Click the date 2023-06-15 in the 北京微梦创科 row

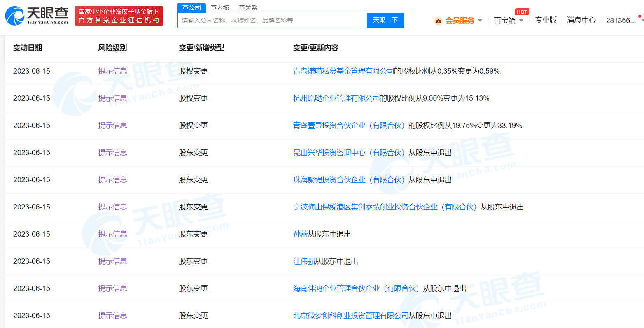[x=32, y=316]
